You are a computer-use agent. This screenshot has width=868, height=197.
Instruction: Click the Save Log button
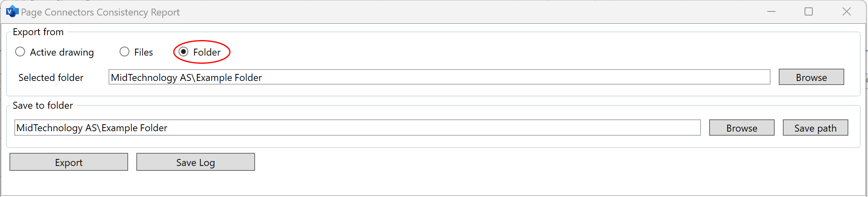[x=195, y=162]
